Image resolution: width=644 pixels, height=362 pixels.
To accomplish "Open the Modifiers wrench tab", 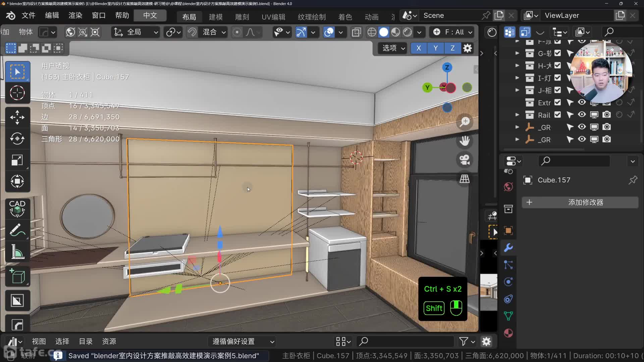I will pyautogui.click(x=508, y=248).
